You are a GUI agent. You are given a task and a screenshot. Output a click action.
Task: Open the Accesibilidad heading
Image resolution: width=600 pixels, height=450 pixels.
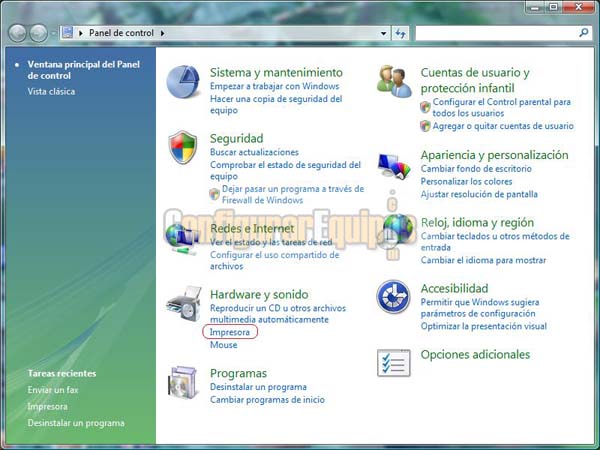pyautogui.click(x=454, y=289)
